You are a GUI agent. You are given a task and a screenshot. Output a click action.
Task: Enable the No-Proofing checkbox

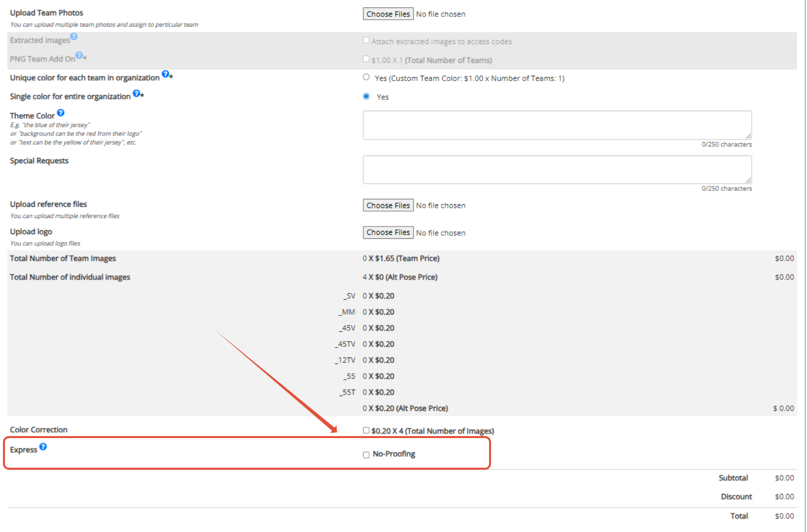click(x=366, y=455)
